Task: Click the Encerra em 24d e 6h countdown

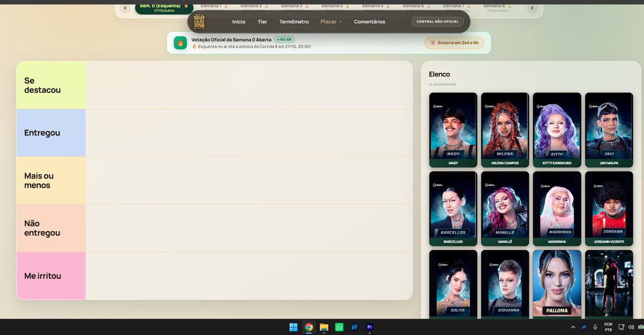Action: point(454,43)
